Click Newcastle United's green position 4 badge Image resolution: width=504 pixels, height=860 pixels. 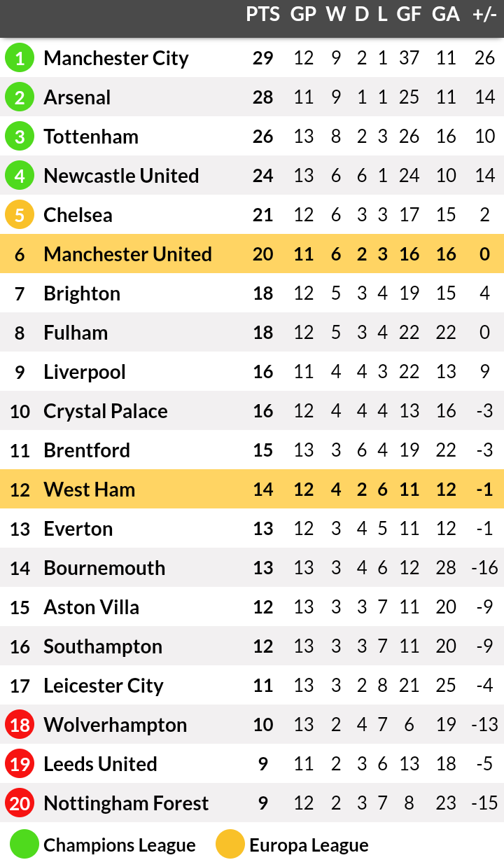coord(20,176)
